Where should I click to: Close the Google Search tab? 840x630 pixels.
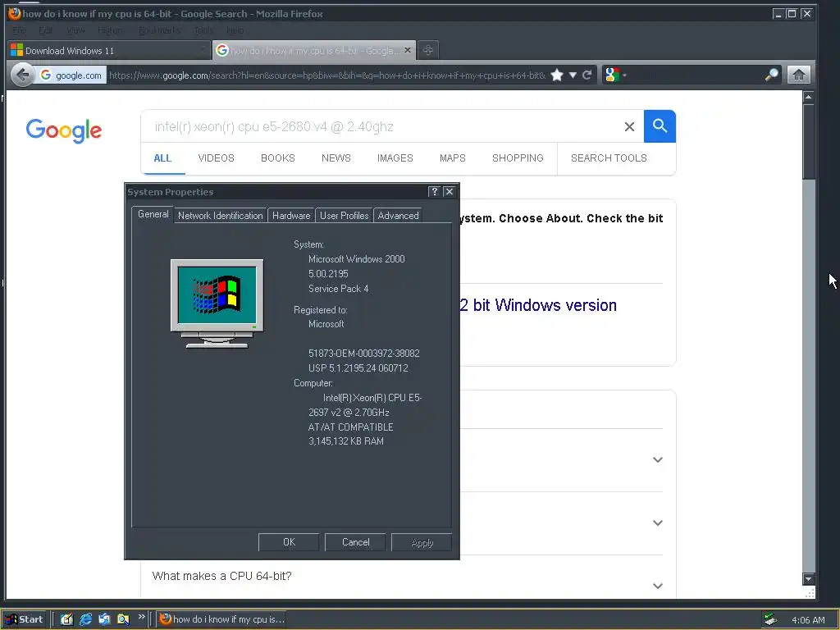pos(408,50)
